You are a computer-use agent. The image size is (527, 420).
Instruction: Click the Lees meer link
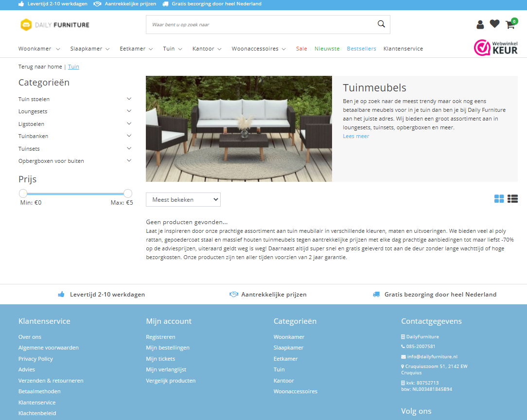coord(356,136)
